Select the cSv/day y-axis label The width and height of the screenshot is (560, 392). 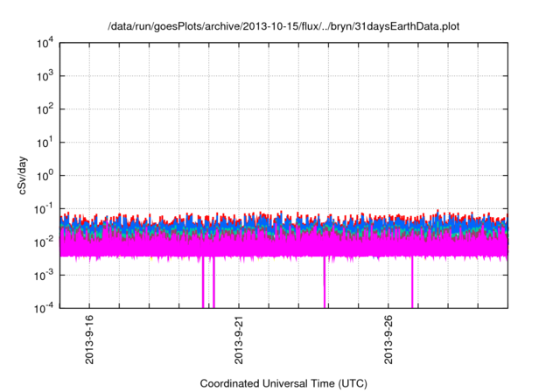pyautogui.click(x=22, y=175)
